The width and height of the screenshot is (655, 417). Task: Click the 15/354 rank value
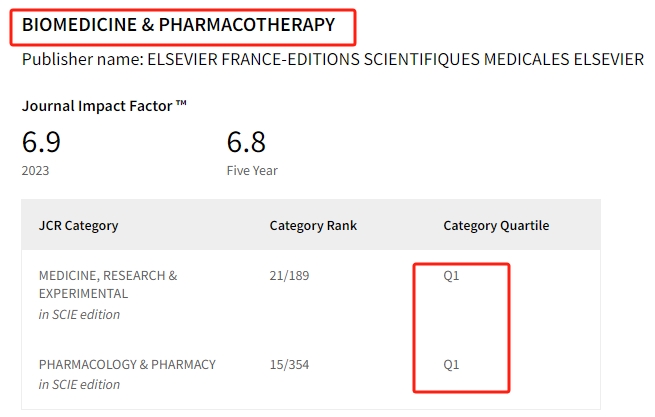(289, 364)
